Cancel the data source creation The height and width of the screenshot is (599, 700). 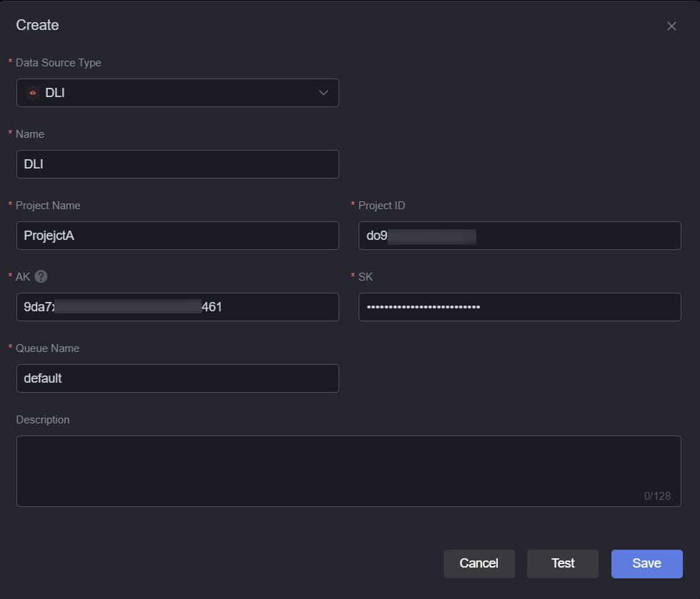(479, 564)
